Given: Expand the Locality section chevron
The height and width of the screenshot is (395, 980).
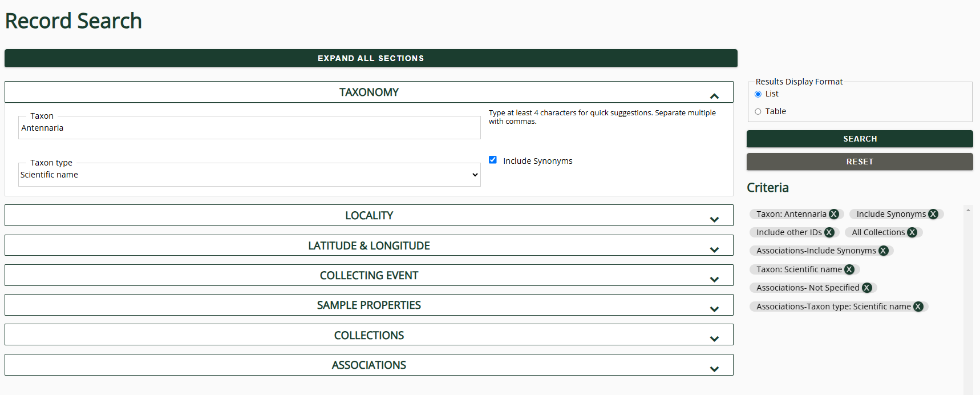Looking at the screenshot, I should click(714, 220).
